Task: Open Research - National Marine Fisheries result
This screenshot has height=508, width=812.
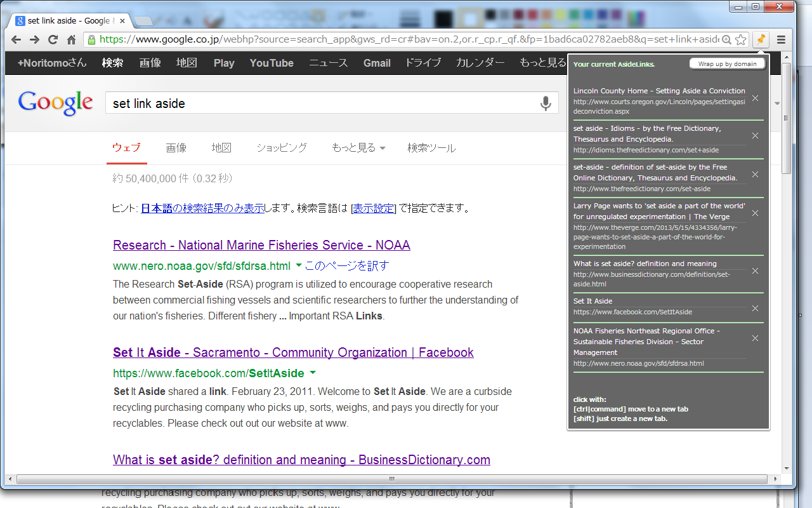Action: [x=261, y=245]
